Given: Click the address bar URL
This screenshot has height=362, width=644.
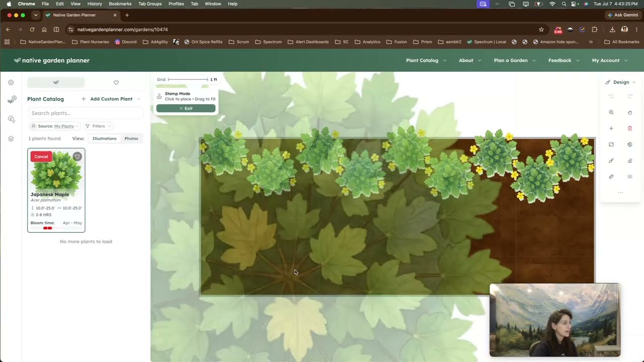Looking at the screenshot, I should (123, 30).
